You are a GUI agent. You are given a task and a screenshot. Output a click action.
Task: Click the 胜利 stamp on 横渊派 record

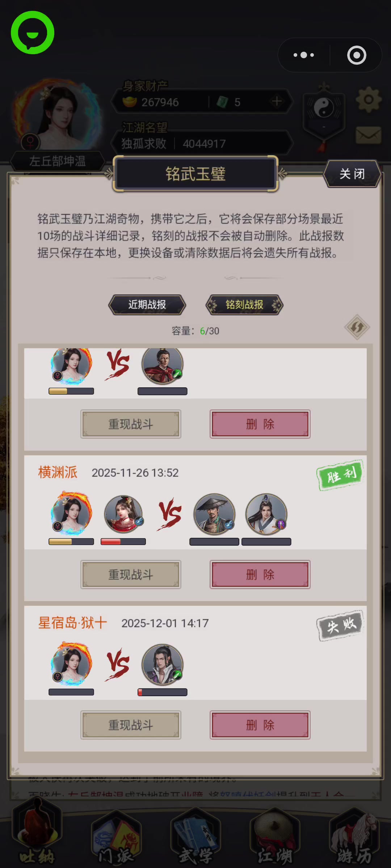coord(340,475)
